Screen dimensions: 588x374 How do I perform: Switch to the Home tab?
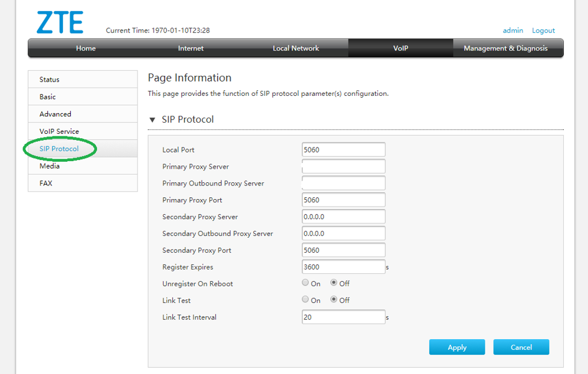[85, 48]
